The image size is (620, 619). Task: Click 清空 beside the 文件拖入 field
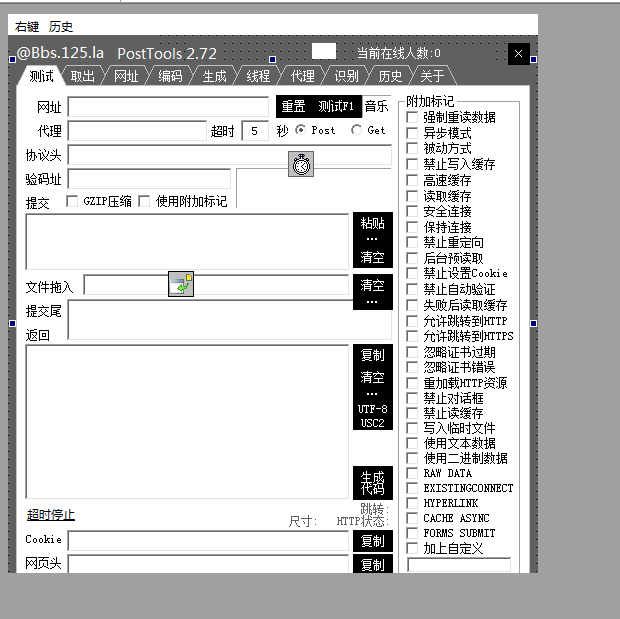pyautogui.click(x=372, y=285)
